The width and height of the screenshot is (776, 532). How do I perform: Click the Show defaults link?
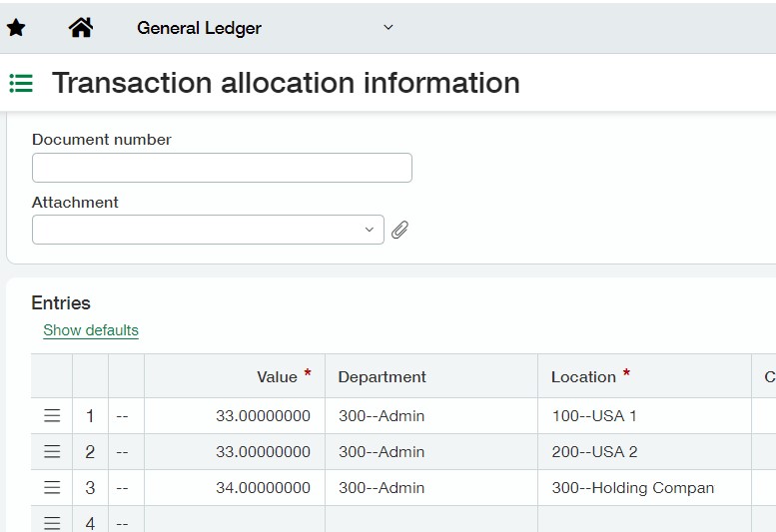91,330
